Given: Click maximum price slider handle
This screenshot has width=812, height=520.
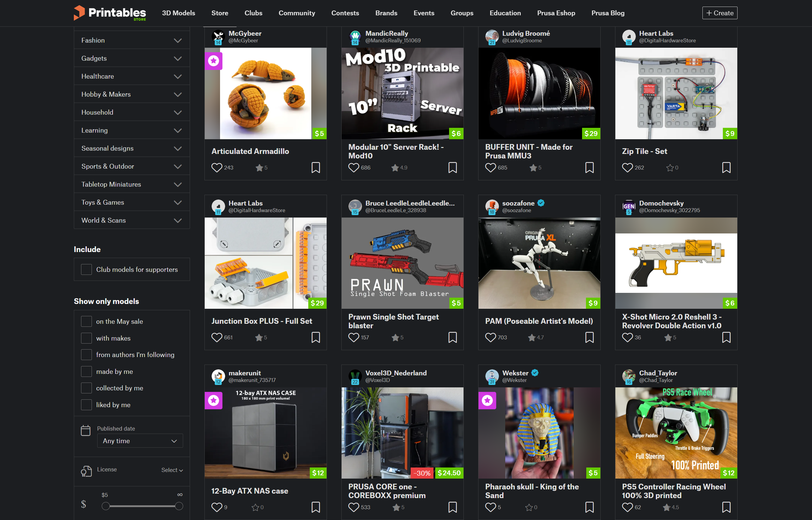Looking at the screenshot, I should pyautogui.click(x=179, y=506).
